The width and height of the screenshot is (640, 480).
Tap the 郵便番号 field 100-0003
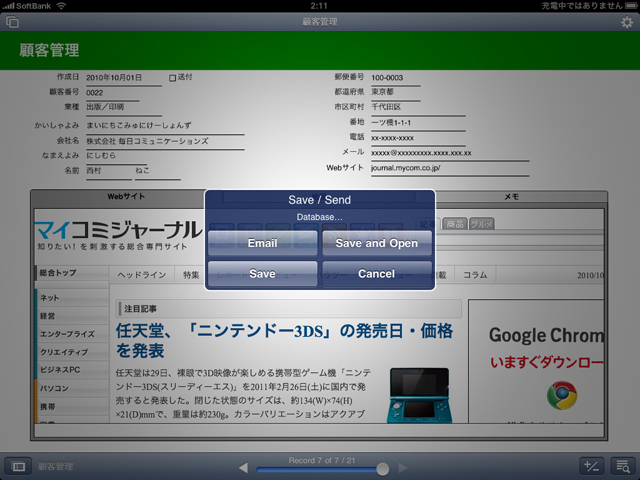tap(396, 78)
